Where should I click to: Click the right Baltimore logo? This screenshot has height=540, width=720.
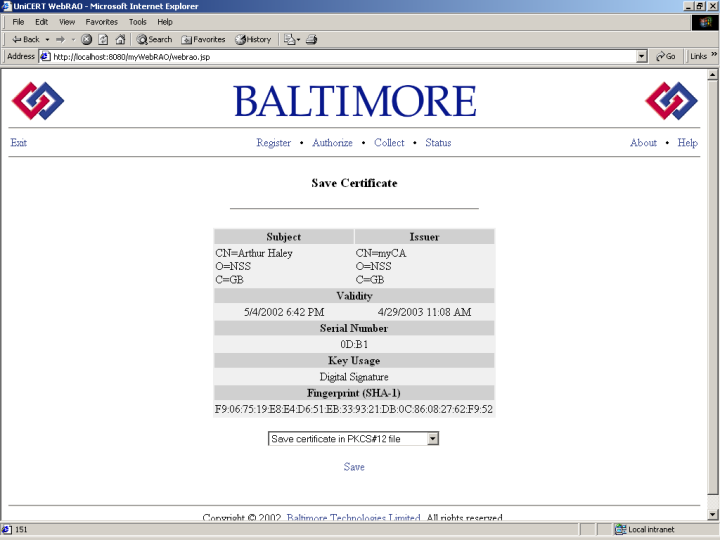(671, 101)
